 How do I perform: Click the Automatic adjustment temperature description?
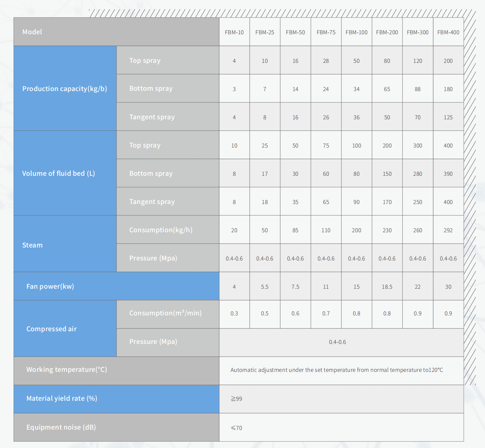pos(337,370)
